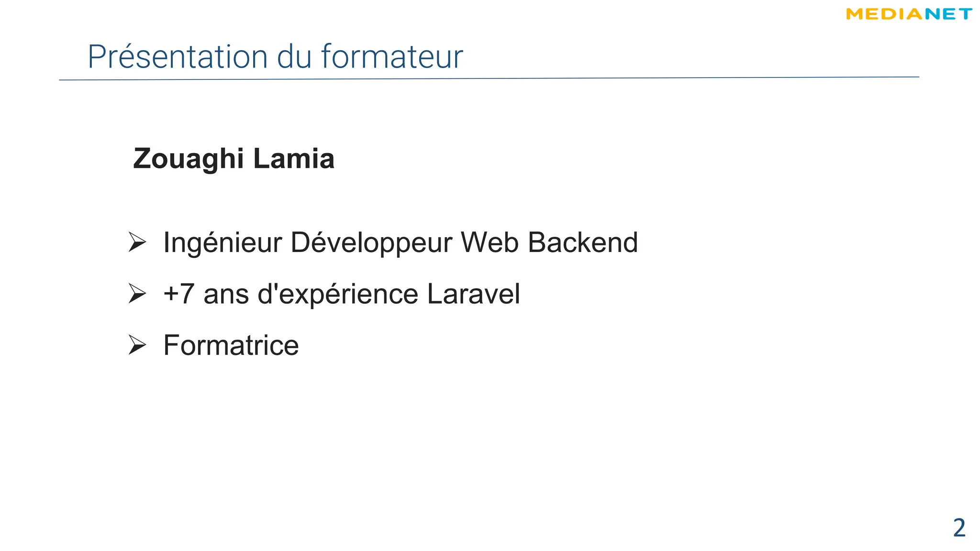Click the word formateur in the title

click(391, 56)
